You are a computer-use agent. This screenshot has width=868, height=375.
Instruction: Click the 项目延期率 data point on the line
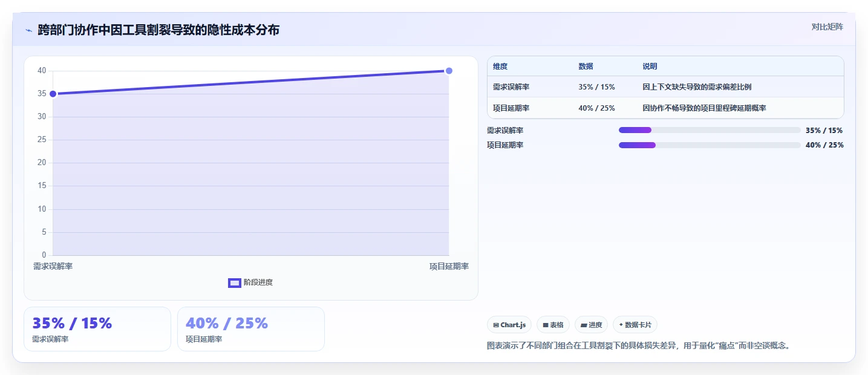449,71
